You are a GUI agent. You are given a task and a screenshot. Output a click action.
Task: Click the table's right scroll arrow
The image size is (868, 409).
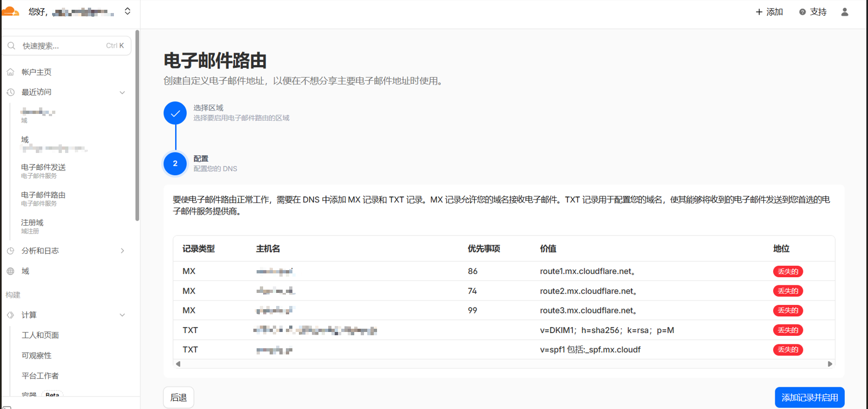click(830, 364)
